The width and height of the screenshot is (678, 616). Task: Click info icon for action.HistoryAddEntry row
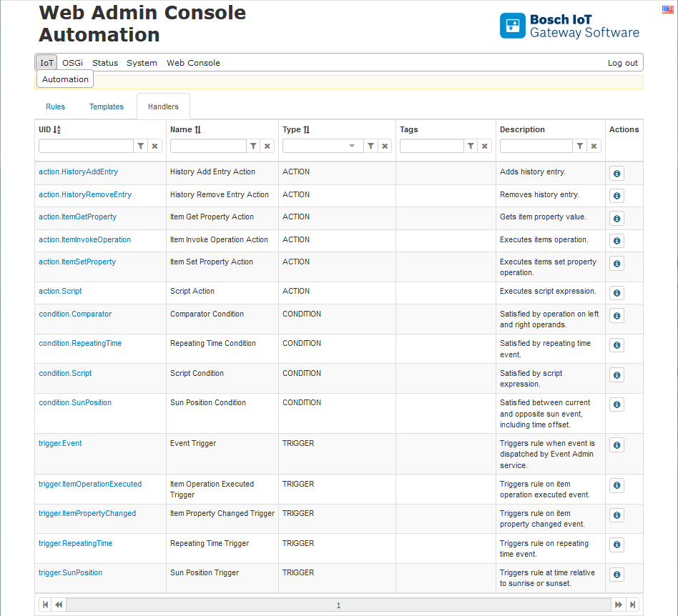[616, 174]
